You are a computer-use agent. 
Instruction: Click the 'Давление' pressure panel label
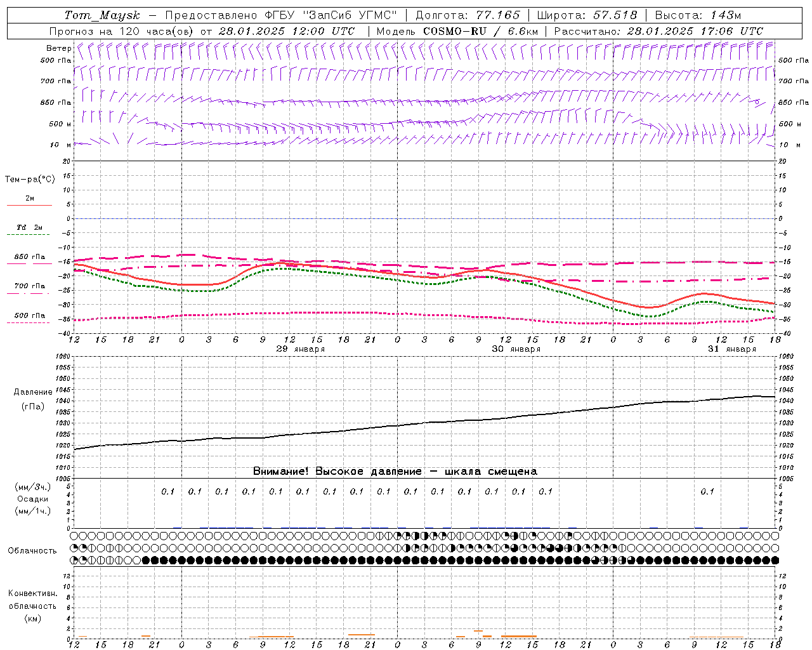coord(33,392)
